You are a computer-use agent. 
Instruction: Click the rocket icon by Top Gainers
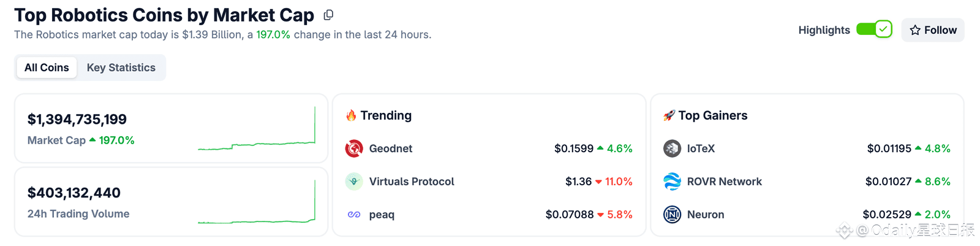click(669, 115)
